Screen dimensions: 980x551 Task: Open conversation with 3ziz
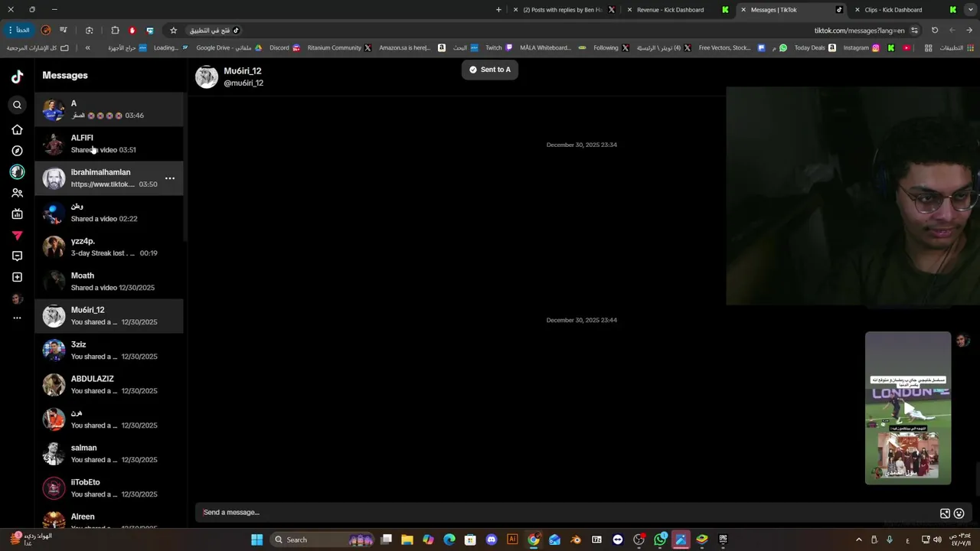click(x=109, y=350)
